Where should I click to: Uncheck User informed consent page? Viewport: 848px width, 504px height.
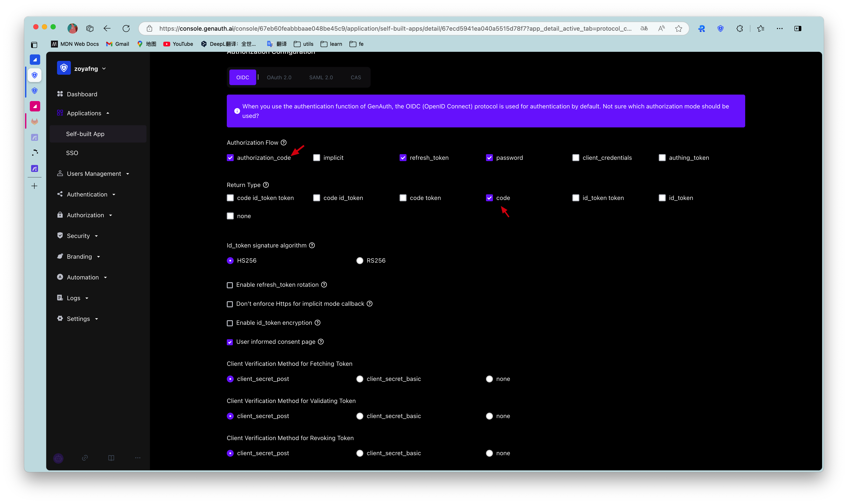(x=230, y=342)
